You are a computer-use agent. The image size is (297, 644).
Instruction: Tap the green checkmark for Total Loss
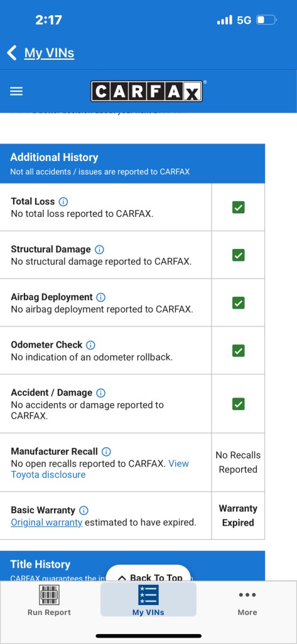point(239,208)
